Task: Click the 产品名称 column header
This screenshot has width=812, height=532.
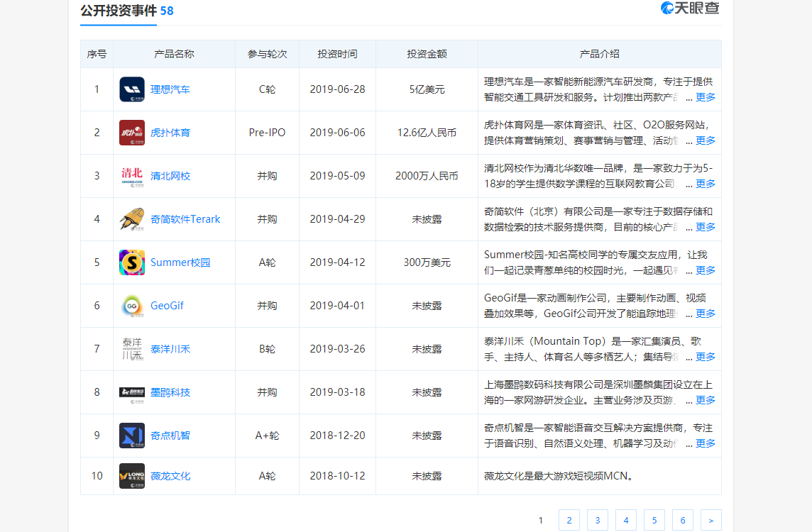Action: coord(174,54)
